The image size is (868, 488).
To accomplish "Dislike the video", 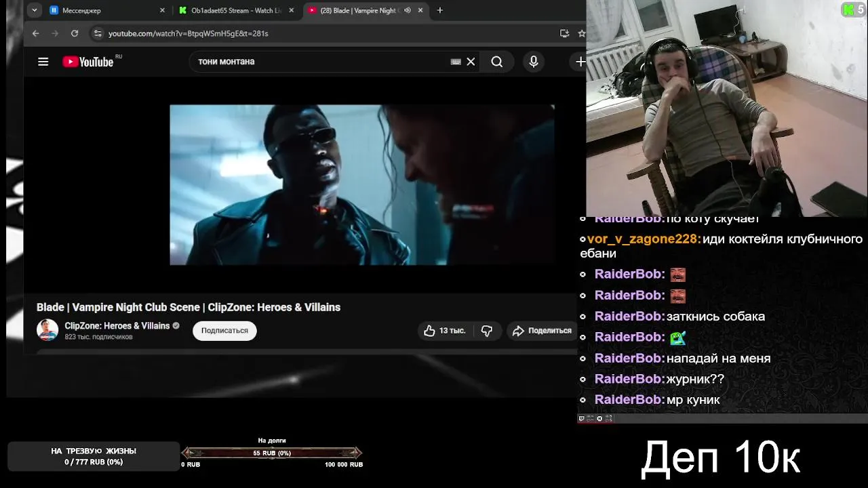I will [x=487, y=331].
